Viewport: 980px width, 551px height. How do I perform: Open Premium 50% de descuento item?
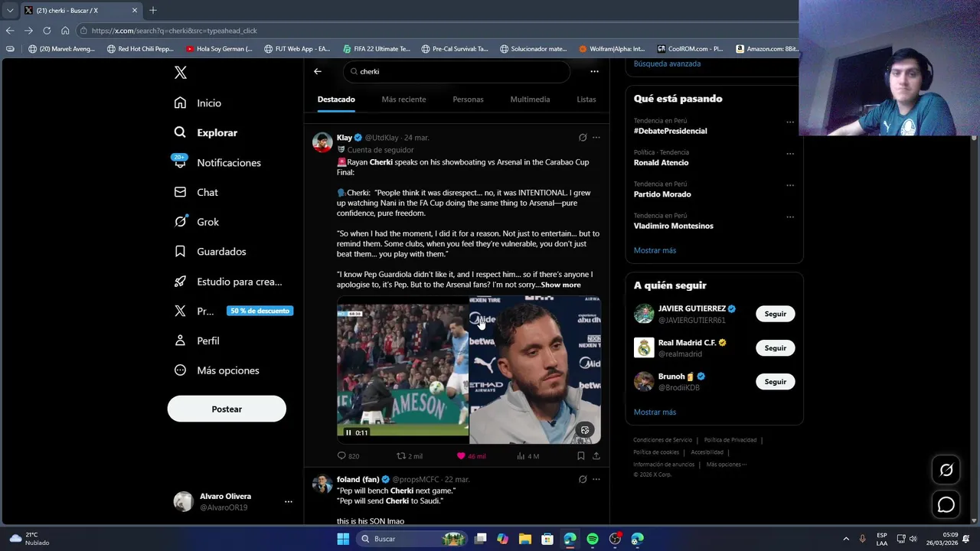[x=233, y=311]
